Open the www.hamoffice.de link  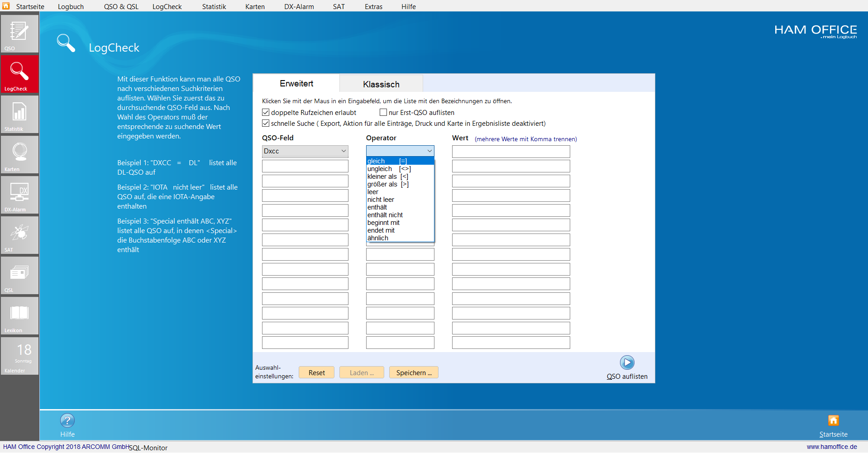pos(832,447)
